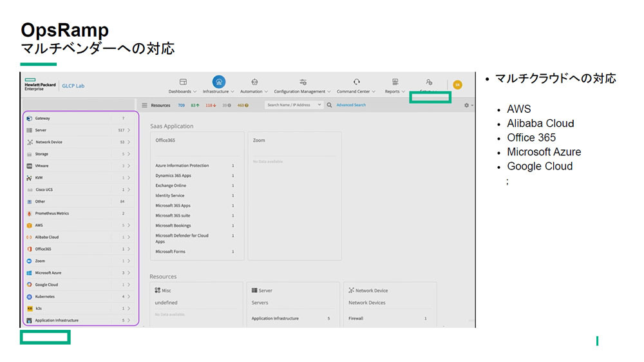Click the 709 total resources count
This screenshot has width=644, height=362.
pyautogui.click(x=181, y=106)
